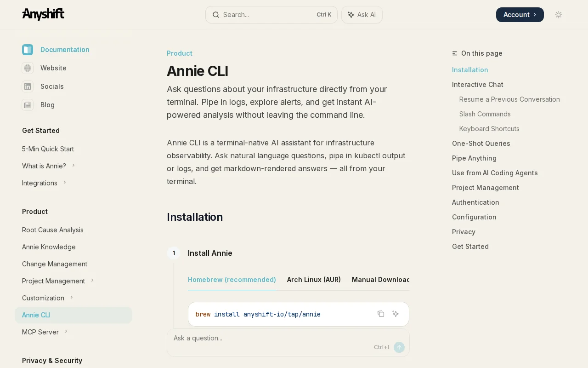588x368 pixels.
Task: Jump to Interactive Chat section
Action: (x=478, y=85)
